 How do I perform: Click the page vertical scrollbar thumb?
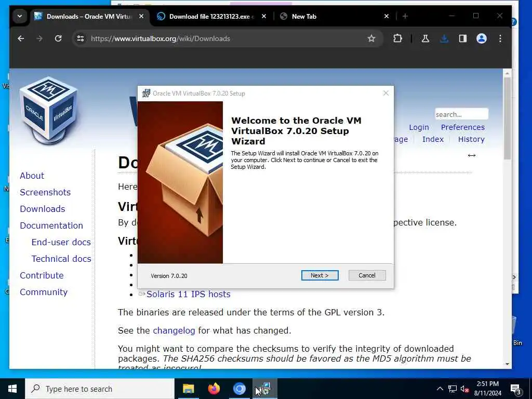coord(507,118)
